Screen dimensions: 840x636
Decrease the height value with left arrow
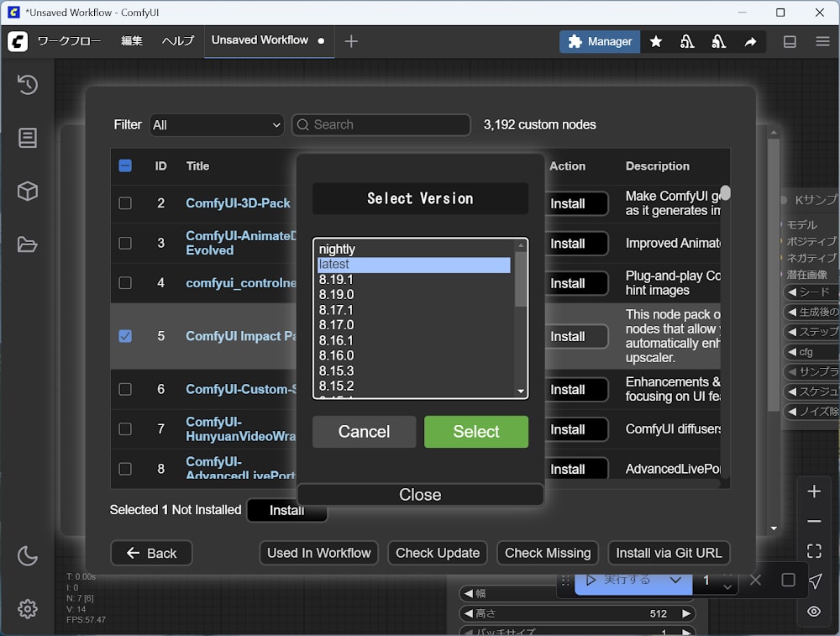click(468, 613)
